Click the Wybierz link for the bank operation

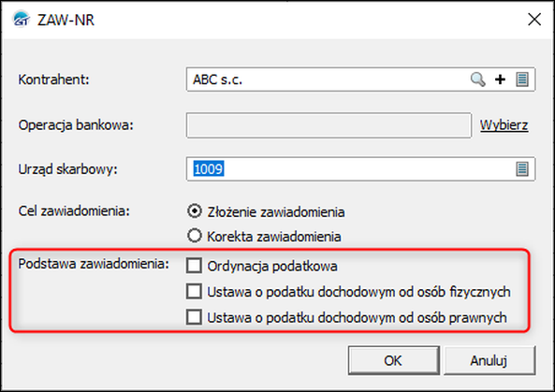coord(504,125)
